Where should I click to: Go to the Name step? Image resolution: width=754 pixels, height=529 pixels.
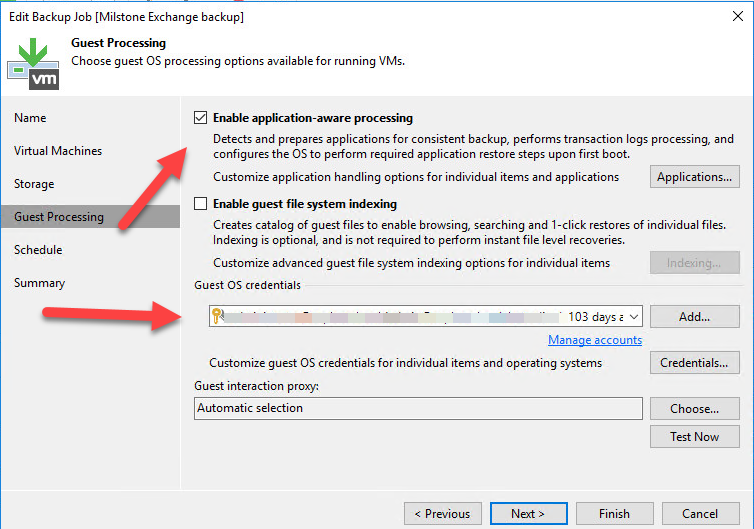[x=30, y=118]
